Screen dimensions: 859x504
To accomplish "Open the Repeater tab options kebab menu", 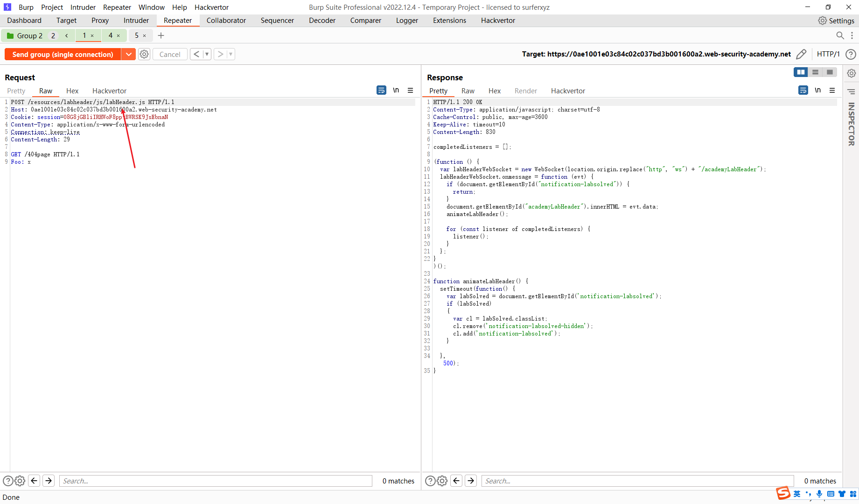I will coord(852,35).
